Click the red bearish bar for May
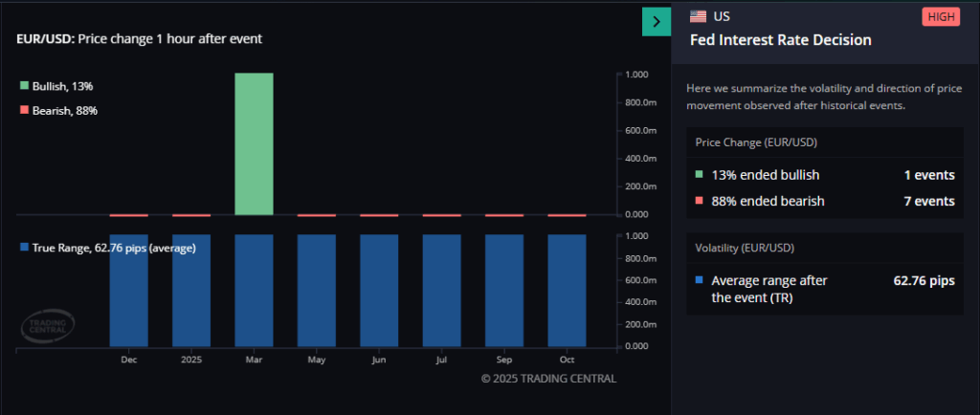 click(x=316, y=215)
